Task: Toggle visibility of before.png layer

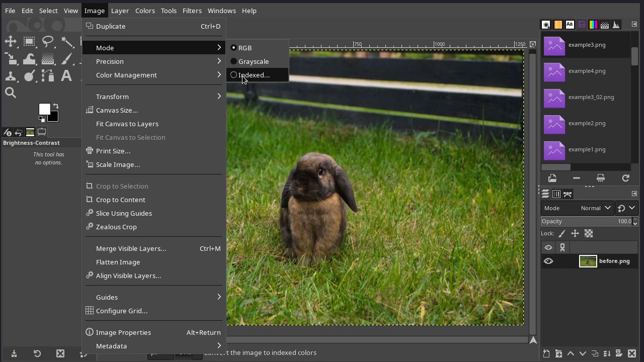Action: click(x=548, y=261)
